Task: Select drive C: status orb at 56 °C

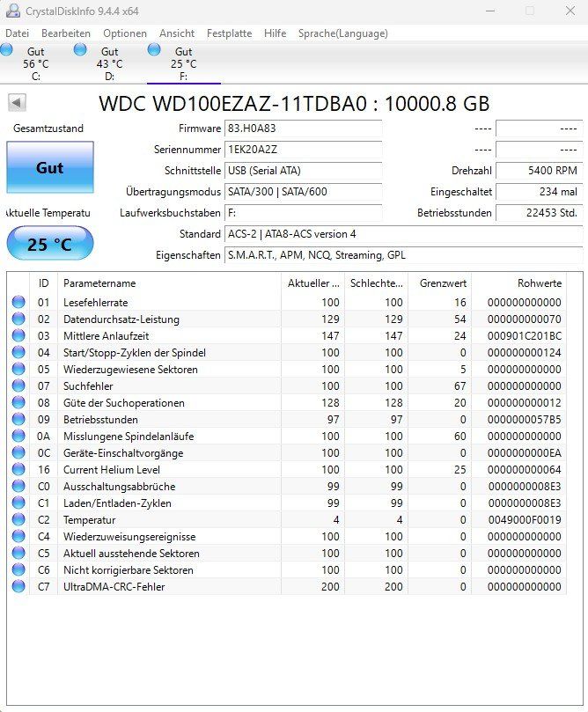Action: point(6,49)
